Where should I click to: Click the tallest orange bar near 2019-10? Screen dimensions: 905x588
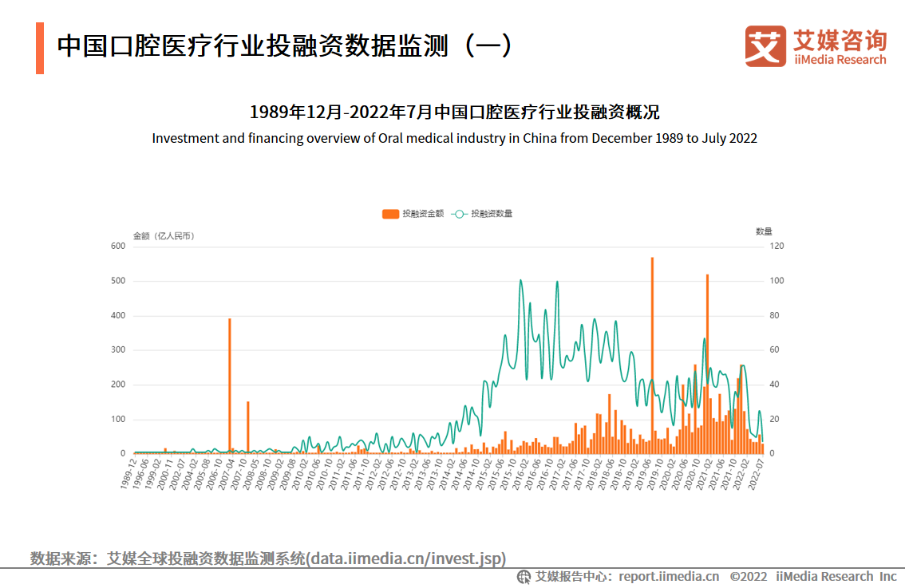click(x=652, y=356)
